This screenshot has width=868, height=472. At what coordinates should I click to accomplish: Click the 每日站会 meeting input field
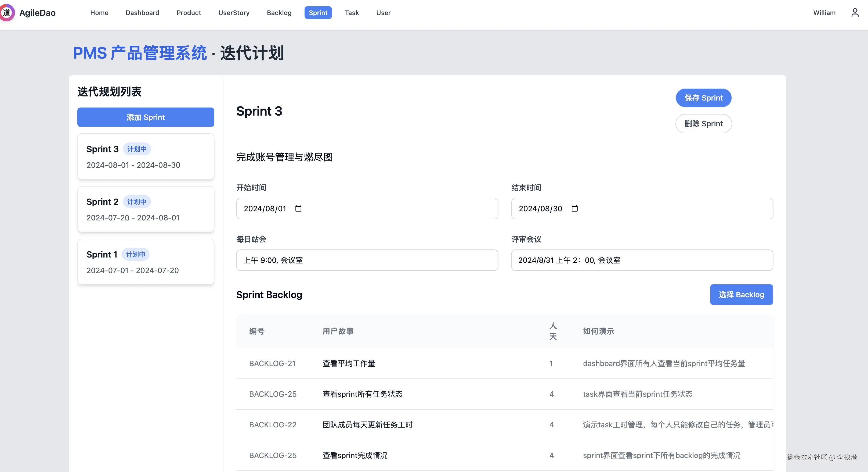pos(367,260)
